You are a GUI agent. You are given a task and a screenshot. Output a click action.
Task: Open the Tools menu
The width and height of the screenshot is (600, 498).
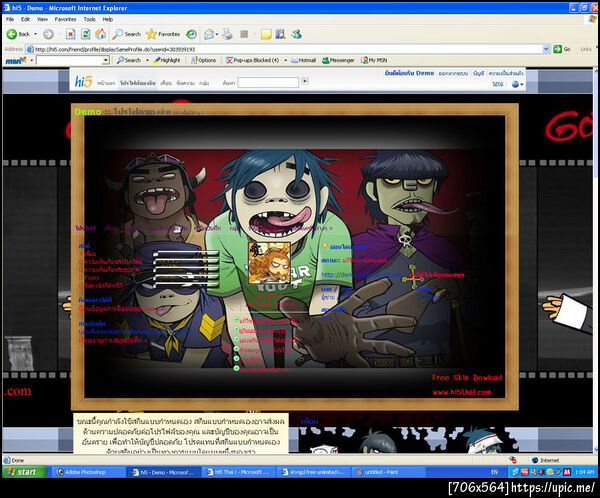click(x=90, y=19)
